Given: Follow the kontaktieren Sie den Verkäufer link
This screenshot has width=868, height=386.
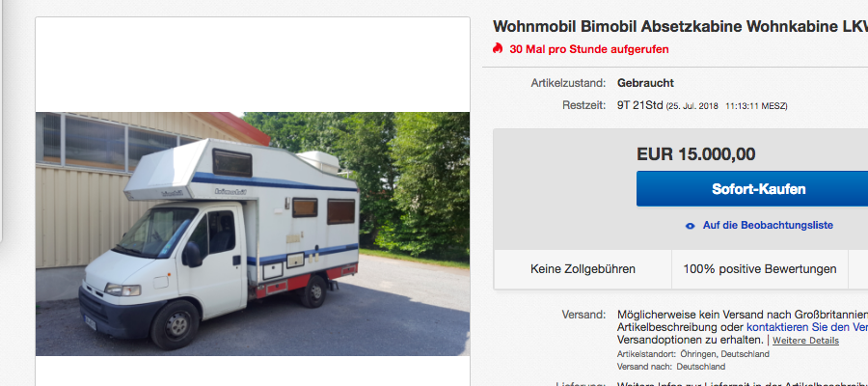Looking at the screenshot, I should [803, 327].
